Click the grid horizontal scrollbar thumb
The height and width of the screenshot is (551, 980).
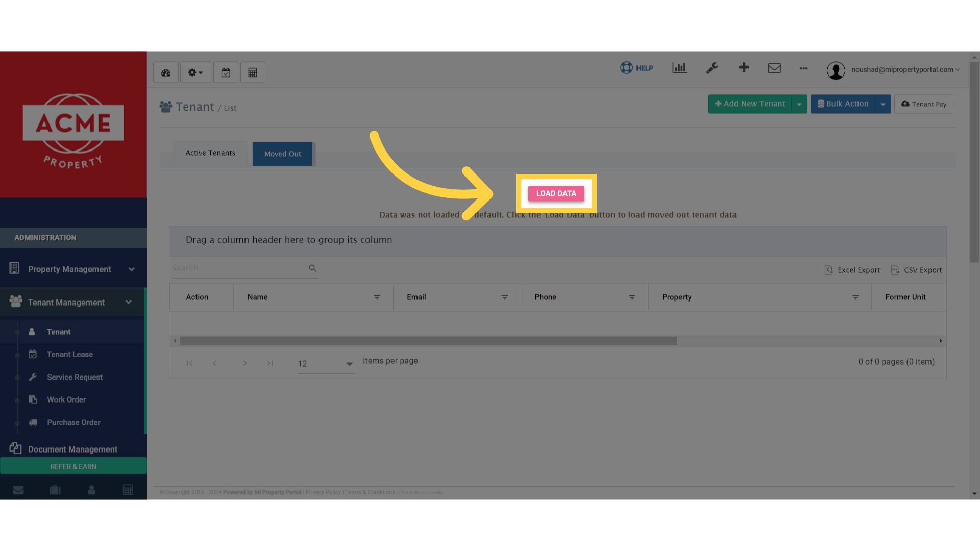429,341
